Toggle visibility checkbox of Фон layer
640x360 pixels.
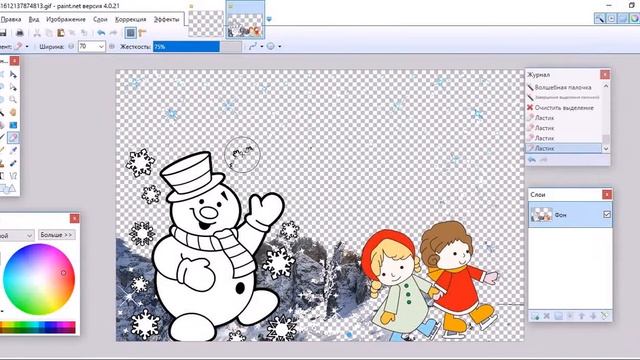click(607, 214)
